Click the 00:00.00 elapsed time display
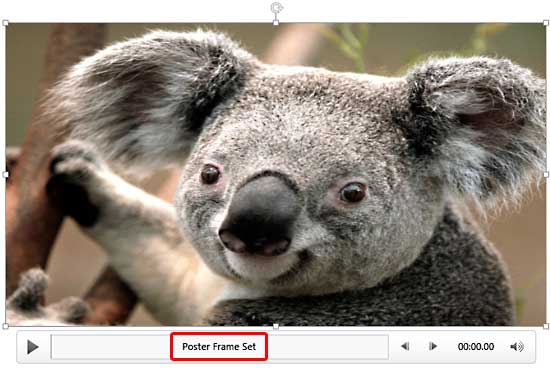This screenshot has width=550, height=368. click(x=476, y=347)
